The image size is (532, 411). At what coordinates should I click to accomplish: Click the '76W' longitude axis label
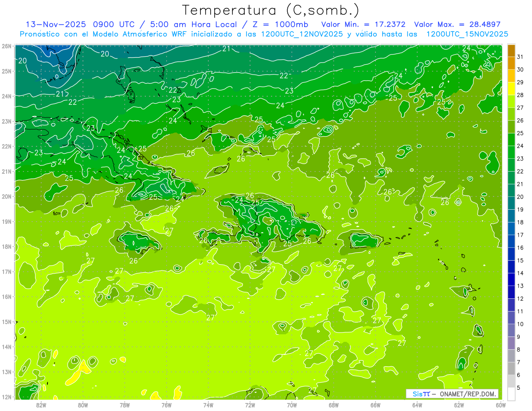coord(166,405)
